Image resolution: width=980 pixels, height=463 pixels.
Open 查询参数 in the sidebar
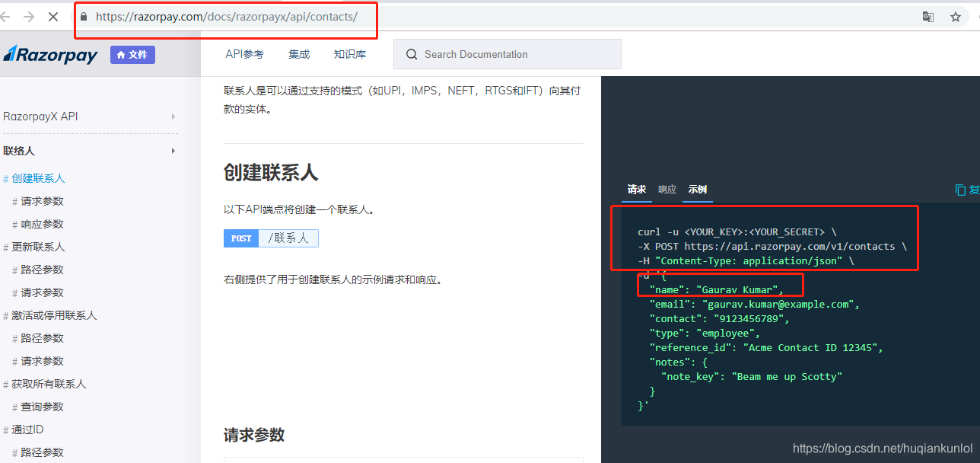tap(42, 407)
